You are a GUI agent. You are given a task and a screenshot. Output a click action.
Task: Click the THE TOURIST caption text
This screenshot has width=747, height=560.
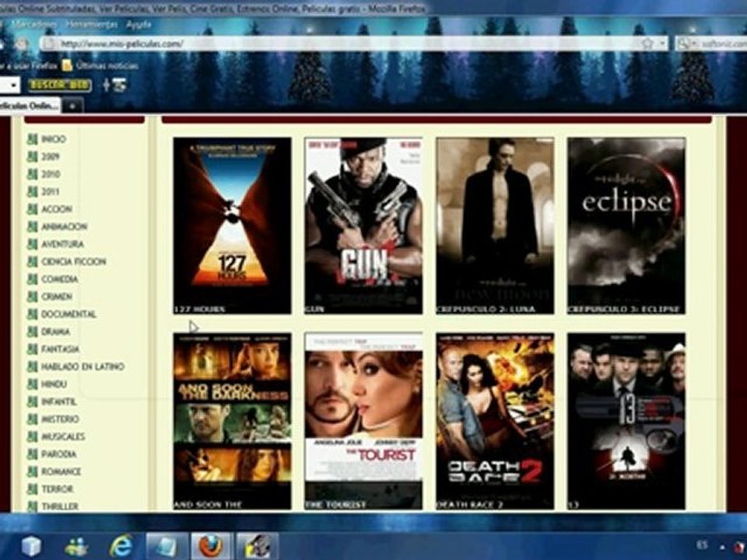click(336, 505)
